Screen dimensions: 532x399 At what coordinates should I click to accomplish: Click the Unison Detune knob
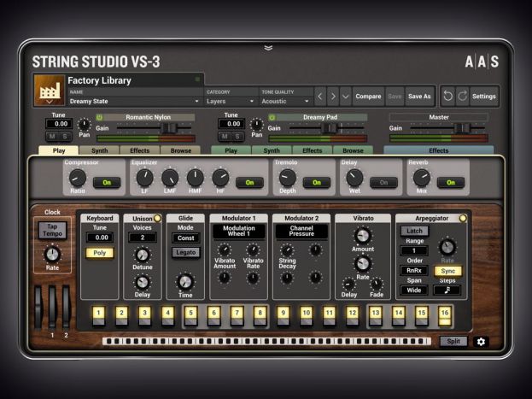tap(142, 255)
